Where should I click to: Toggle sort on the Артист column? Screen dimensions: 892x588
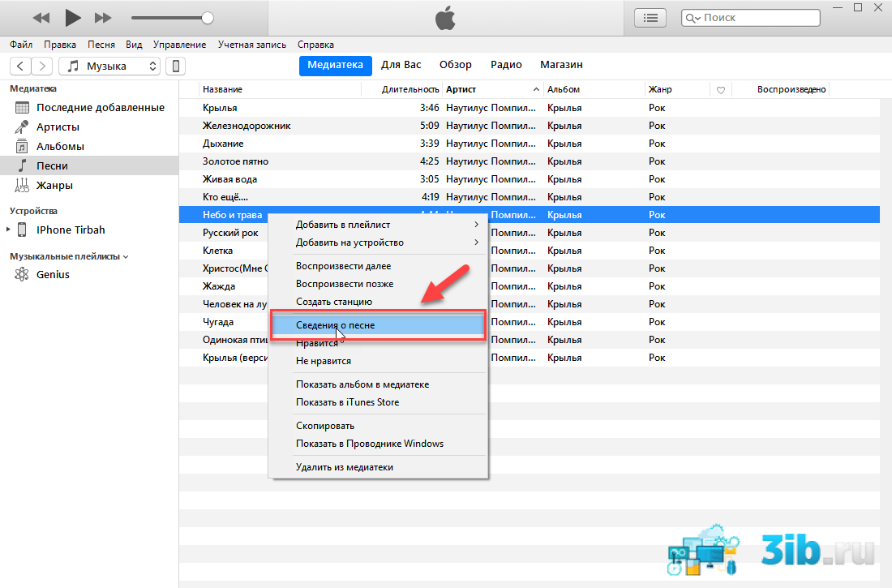coord(493,89)
